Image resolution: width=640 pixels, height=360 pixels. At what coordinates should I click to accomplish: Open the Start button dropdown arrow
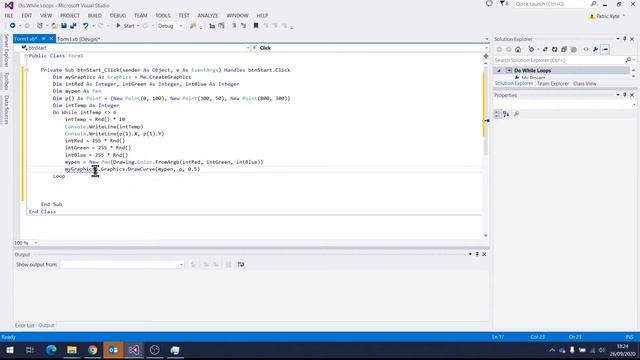click(x=138, y=26)
